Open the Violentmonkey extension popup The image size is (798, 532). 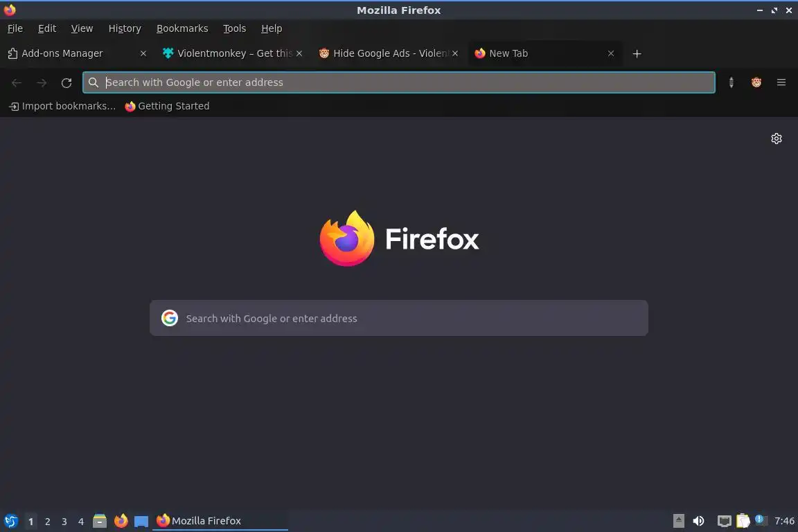coord(756,82)
